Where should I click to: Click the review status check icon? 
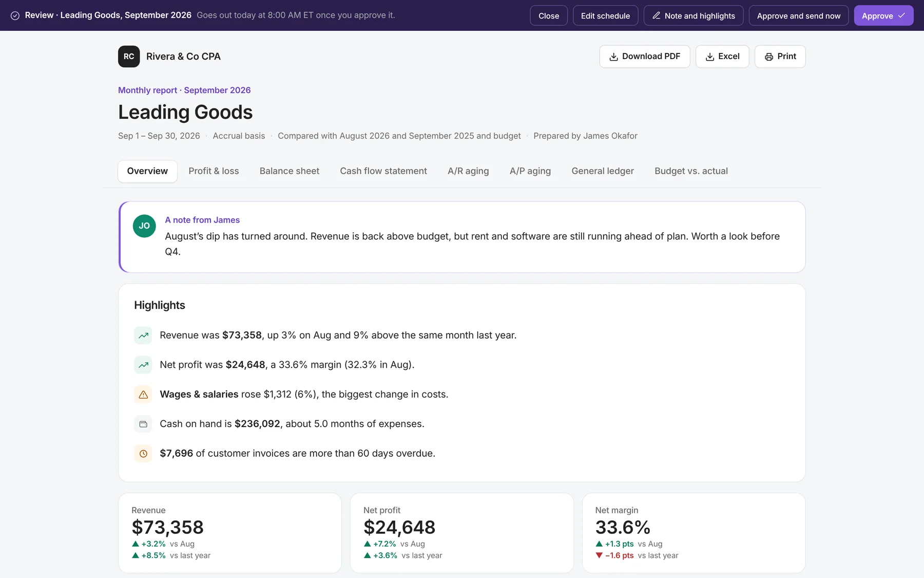tap(15, 15)
